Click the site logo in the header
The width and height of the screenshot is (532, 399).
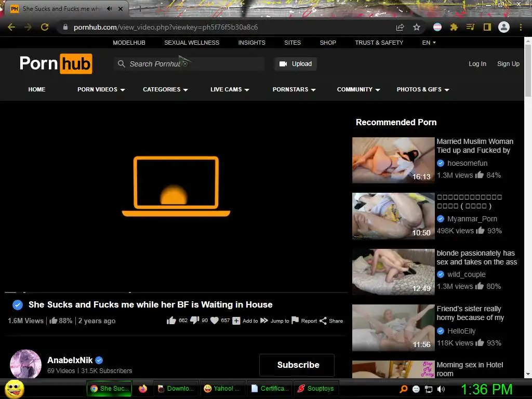pyautogui.click(x=56, y=63)
